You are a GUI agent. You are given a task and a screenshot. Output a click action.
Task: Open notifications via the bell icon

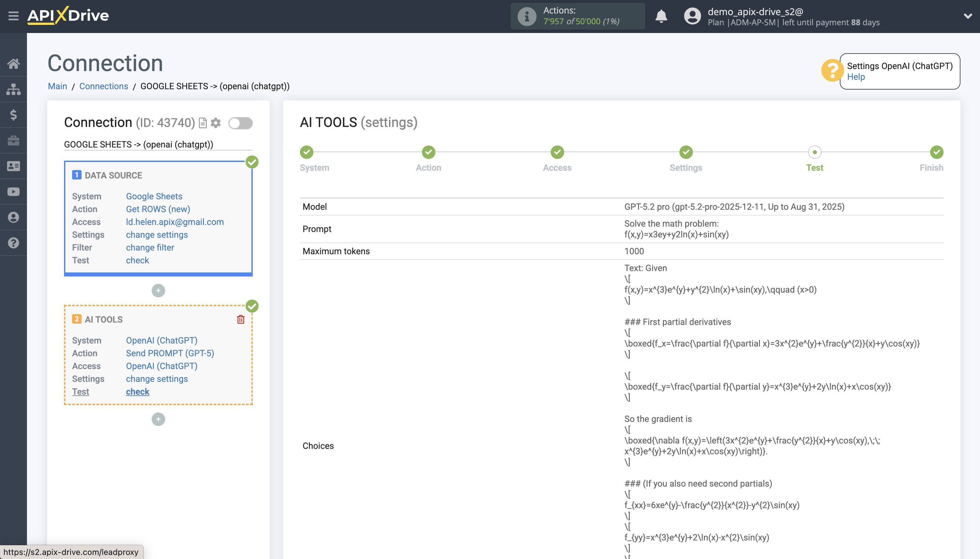(x=662, y=16)
